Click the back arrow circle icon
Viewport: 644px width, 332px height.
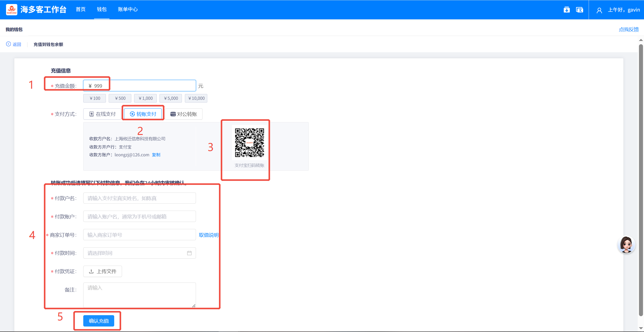9,44
